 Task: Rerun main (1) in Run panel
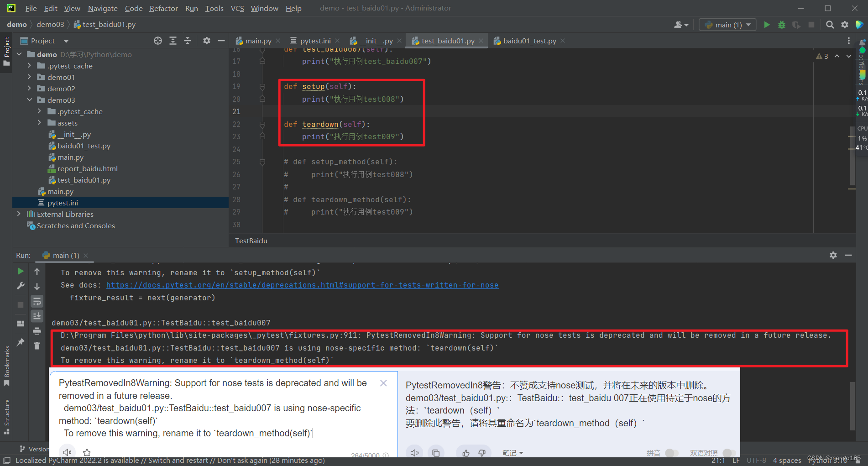tap(21, 271)
